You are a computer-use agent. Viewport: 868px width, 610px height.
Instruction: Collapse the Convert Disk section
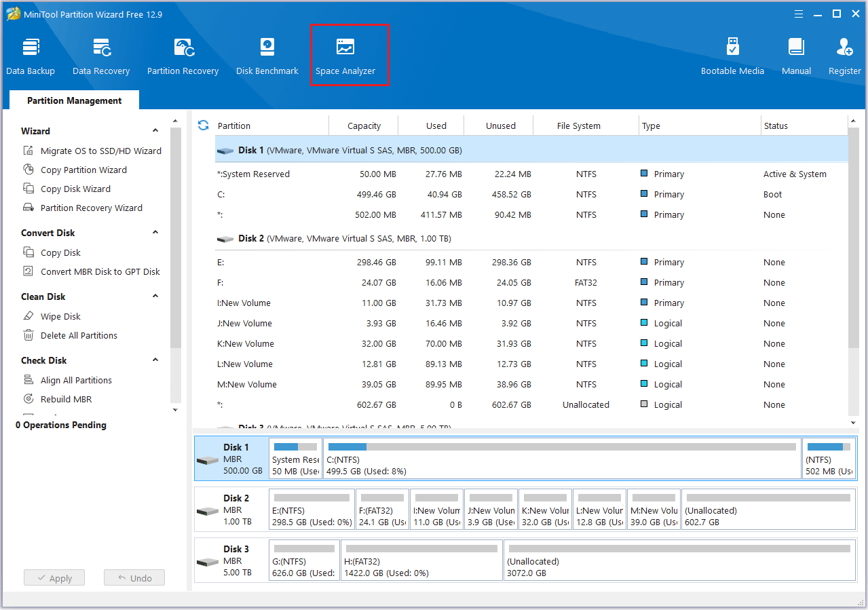click(x=155, y=233)
